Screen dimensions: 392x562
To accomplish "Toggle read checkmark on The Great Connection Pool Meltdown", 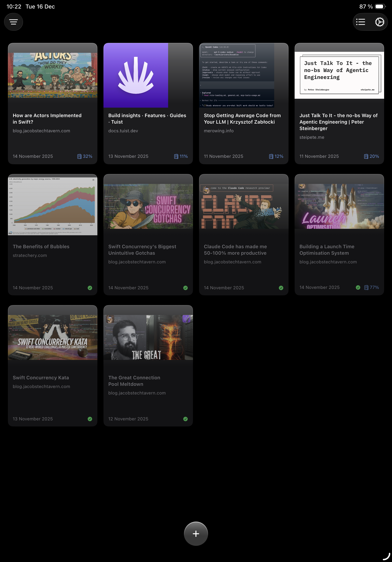I will 185,419.
